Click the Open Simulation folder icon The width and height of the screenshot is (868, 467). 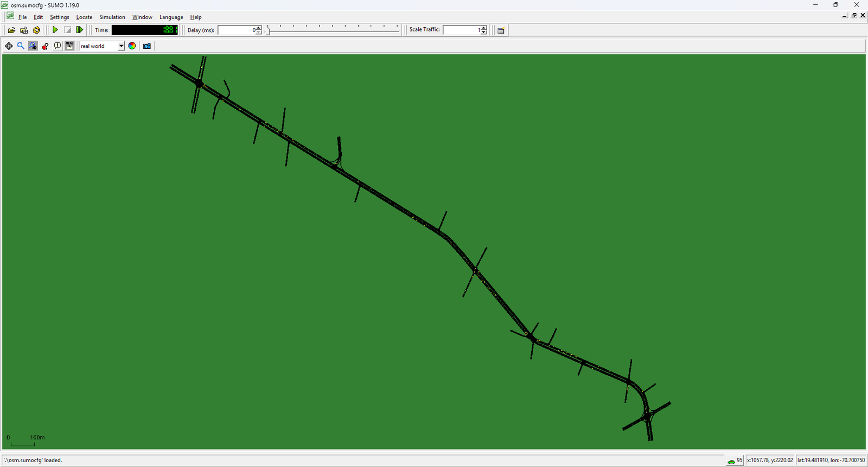(x=11, y=30)
